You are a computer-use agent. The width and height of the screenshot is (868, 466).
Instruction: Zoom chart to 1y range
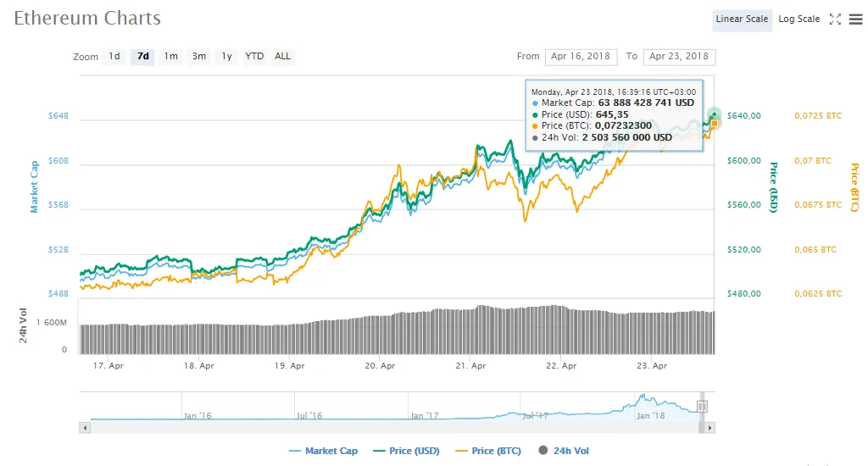pos(226,57)
